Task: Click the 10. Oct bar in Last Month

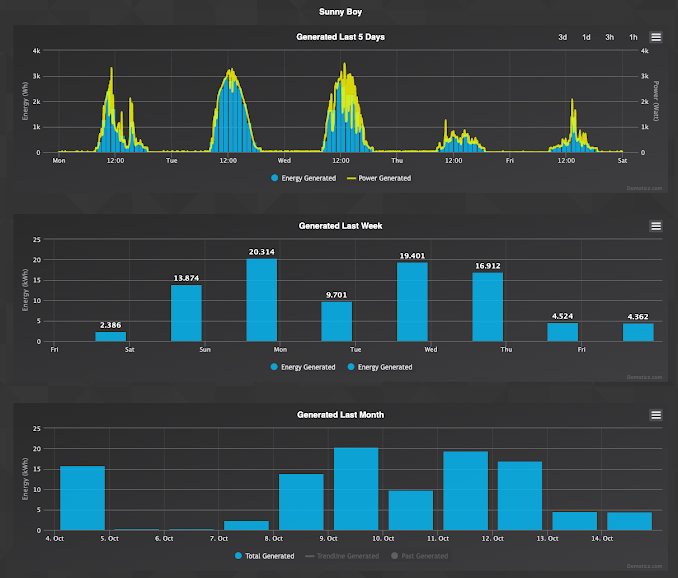Action: coord(411,511)
